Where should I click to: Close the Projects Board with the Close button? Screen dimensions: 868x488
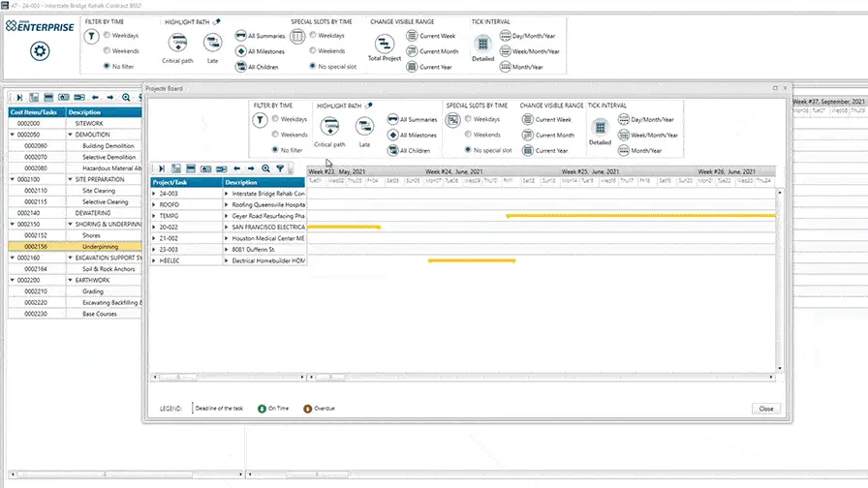(765, 409)
